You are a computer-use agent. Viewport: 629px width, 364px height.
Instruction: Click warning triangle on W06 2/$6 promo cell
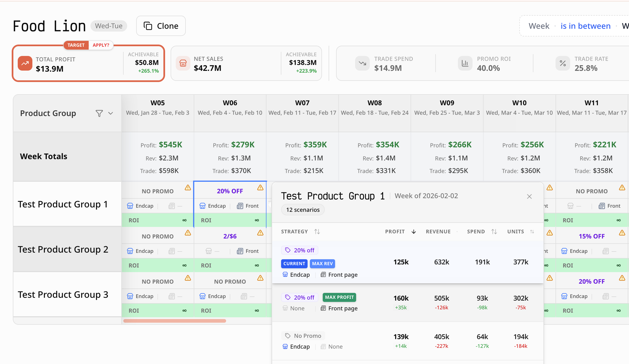(x=260, y=233)
